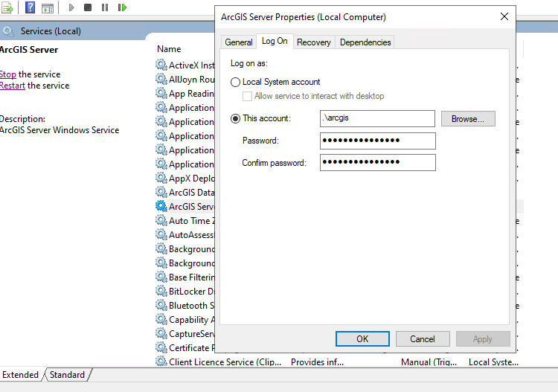Switch to the General tab

pyautogui.click(x=239, y=42)
